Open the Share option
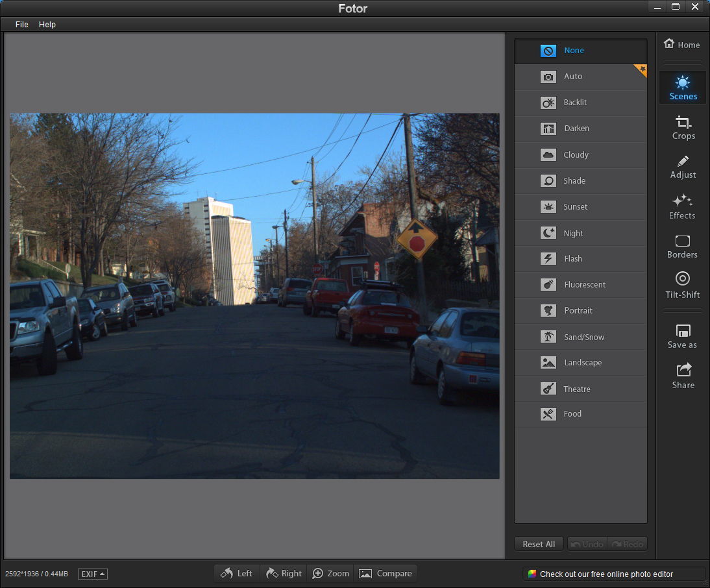 pos(683,376)
